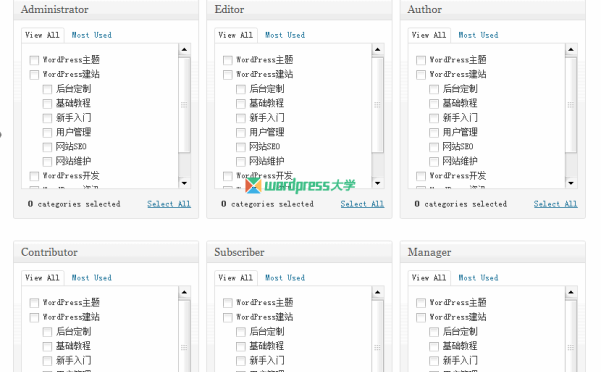Tick 基础教程 under Editor
The image size is (601, 372).
coord(241,104)
